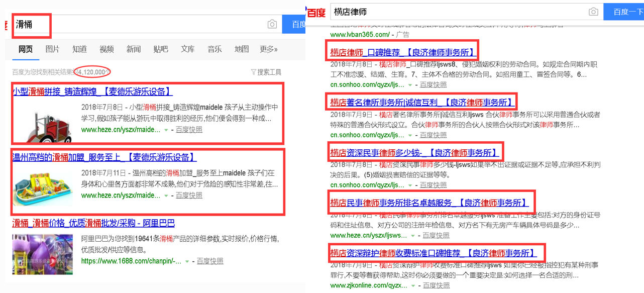644x293 pixels.
Task: Go to the 地图 tab
Action: coord(242,49)
